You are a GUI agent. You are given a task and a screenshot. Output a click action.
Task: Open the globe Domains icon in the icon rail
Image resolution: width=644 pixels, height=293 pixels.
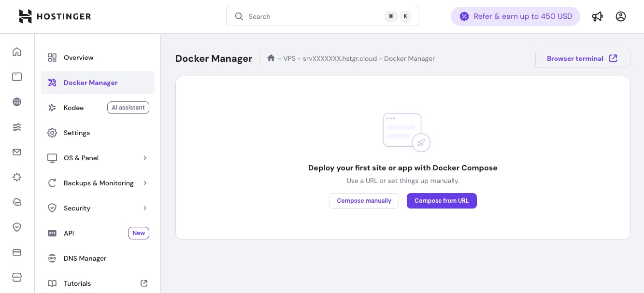point(16,102)
